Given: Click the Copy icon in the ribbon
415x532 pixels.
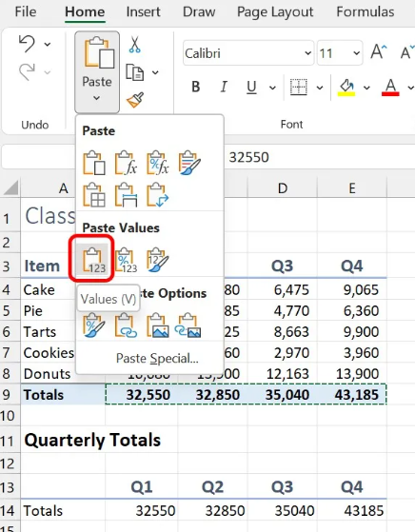Looking at the screenshot, I should point(135,72).
